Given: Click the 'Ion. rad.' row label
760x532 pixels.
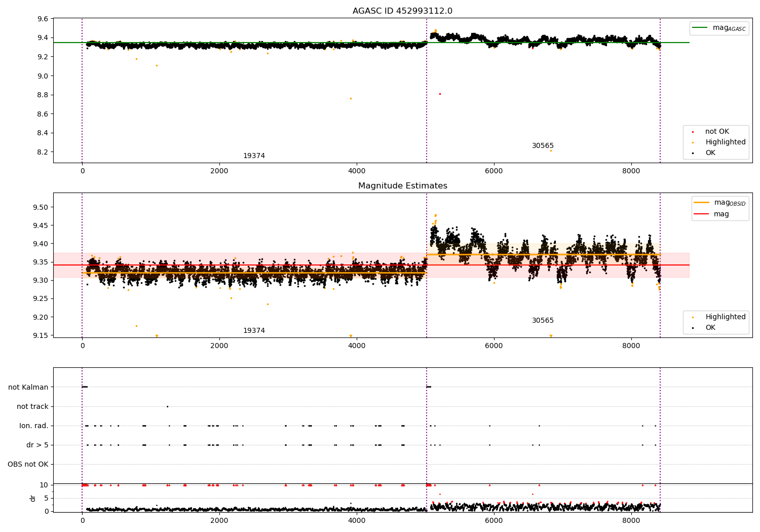Looking at the screenshot, I should pos(34,426).
